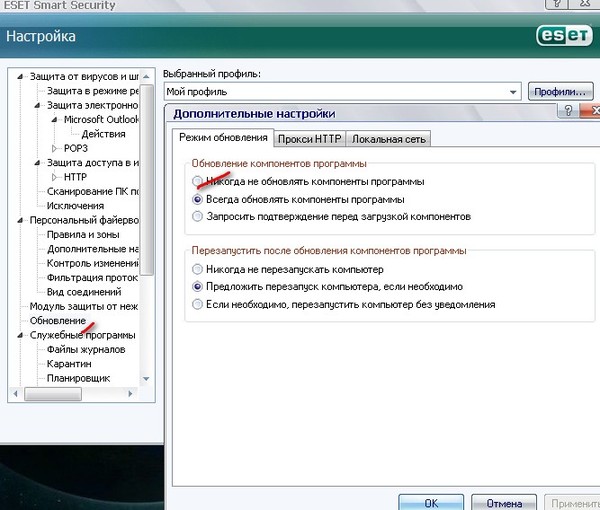This screenshot has width=600, height=510.
Task: Select Вид соединений tree item
Action: [x=84, y=292]
